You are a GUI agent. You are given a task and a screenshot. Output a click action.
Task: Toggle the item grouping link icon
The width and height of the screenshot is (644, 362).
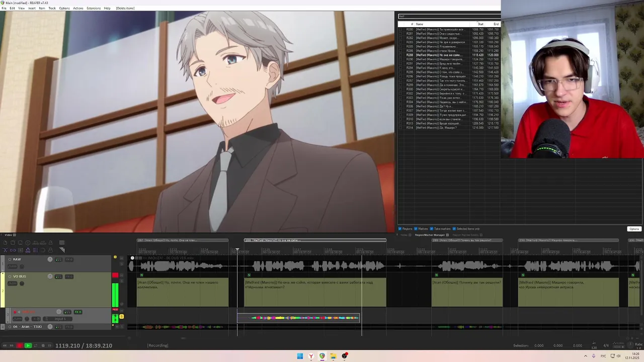coord(13,250)
